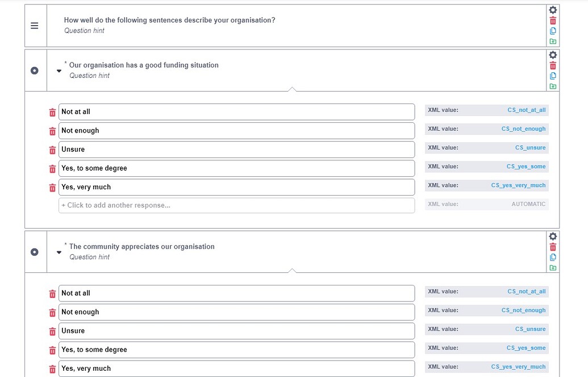Screen dimensions: 588x377
Task: Open the dropdown arrow on the funding question
Action: 59,71
